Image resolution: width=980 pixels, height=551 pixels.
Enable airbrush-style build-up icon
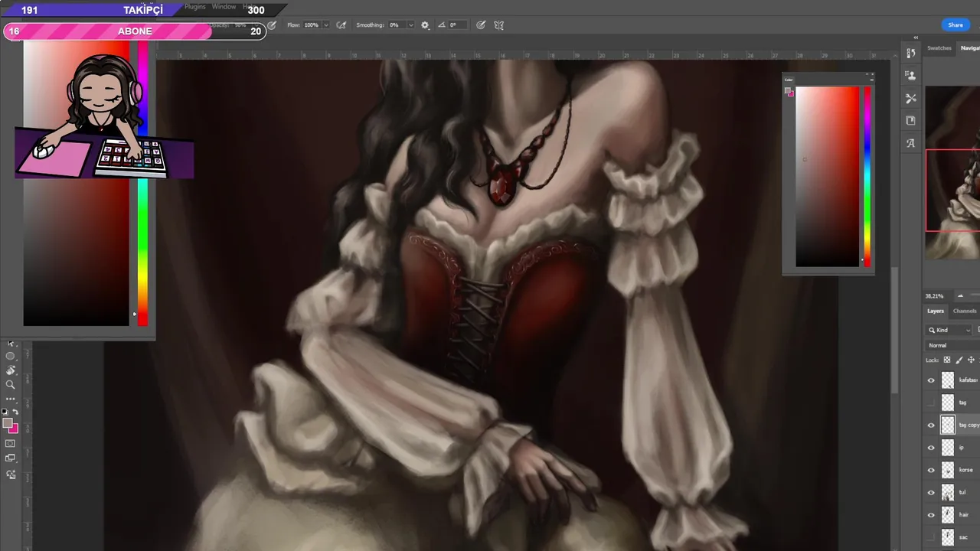341,25
